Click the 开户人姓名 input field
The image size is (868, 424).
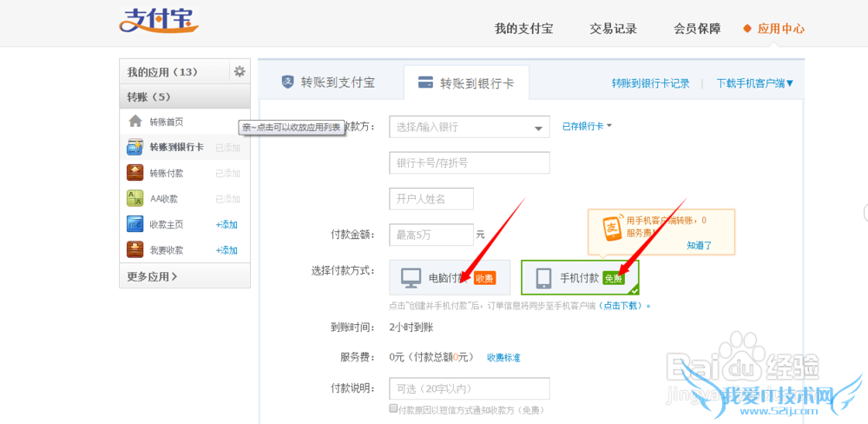click(x=431, y=199)
